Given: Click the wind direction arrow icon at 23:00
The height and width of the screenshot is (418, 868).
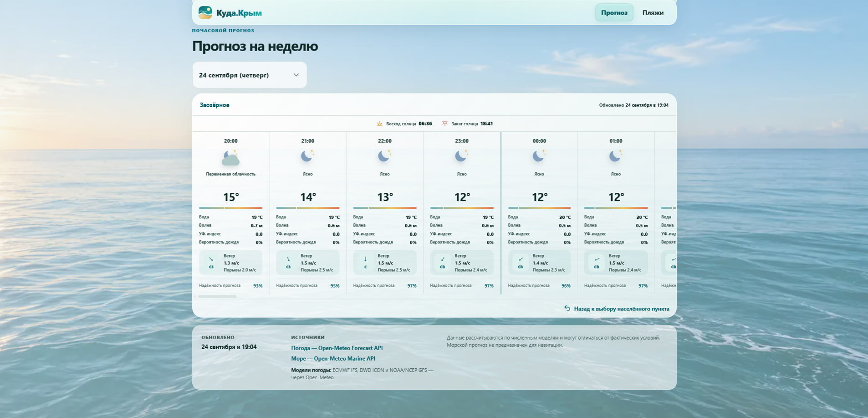Looking at the screenshot, I should click(x=442, y=259).
